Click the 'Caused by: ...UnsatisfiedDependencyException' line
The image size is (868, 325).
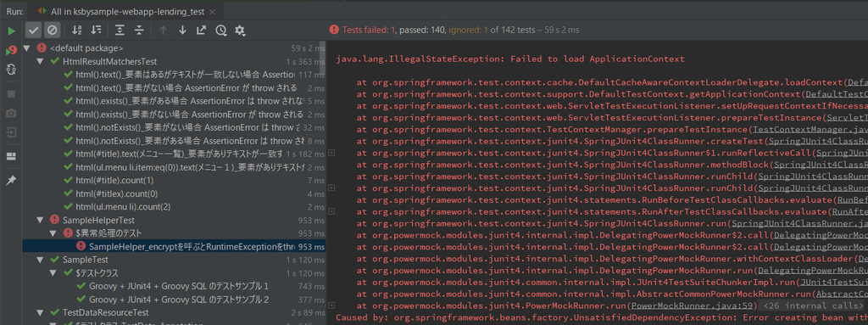tap(602, 318)
